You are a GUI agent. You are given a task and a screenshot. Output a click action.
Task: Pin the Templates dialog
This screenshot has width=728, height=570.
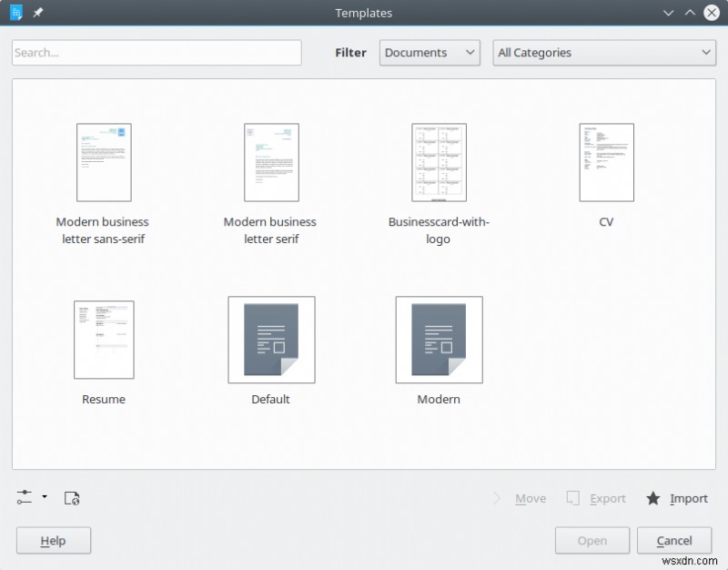pyautogui.click(x=37, y=13)
